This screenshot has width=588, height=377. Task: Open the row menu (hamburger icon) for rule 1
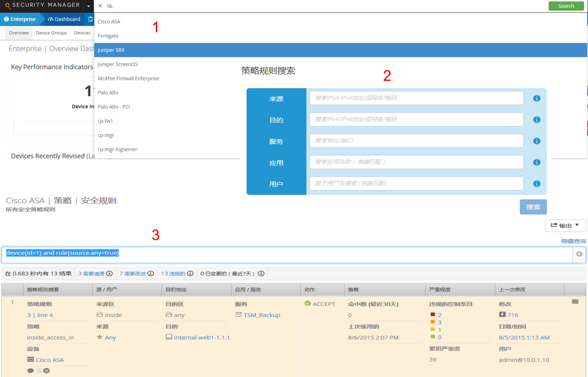point(575,302)
